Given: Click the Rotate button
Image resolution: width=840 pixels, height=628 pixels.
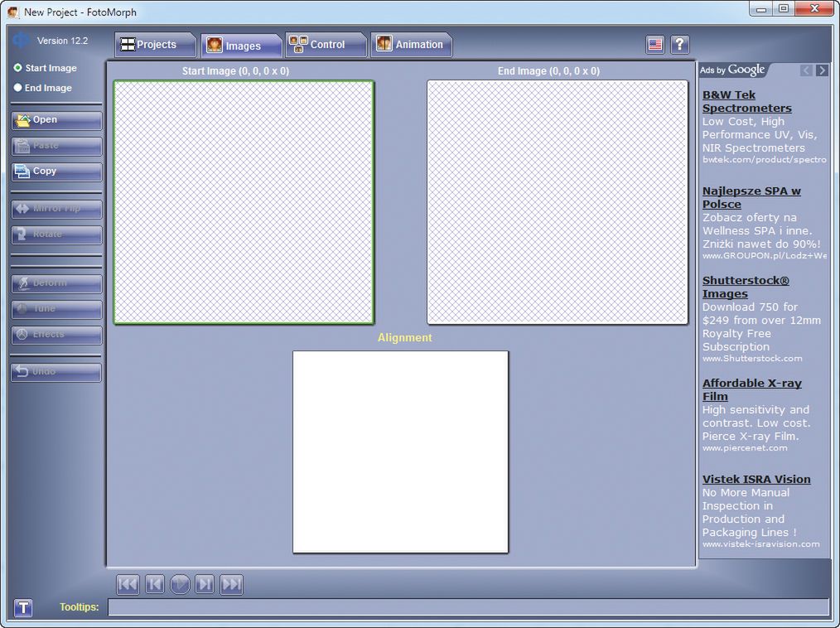Looking at the screenshot, I should pos(56,234).
